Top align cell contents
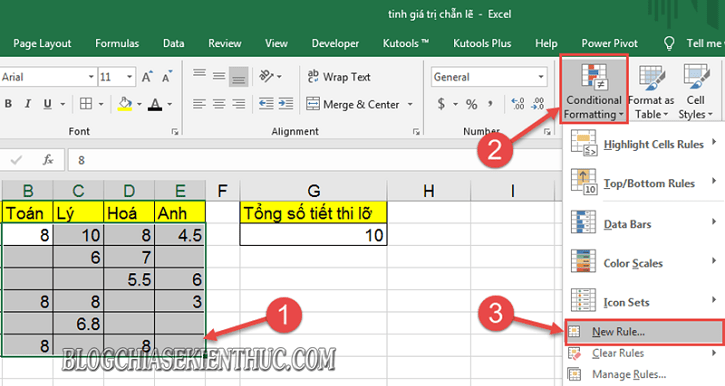The image size is (725, 386). point(199,74)
